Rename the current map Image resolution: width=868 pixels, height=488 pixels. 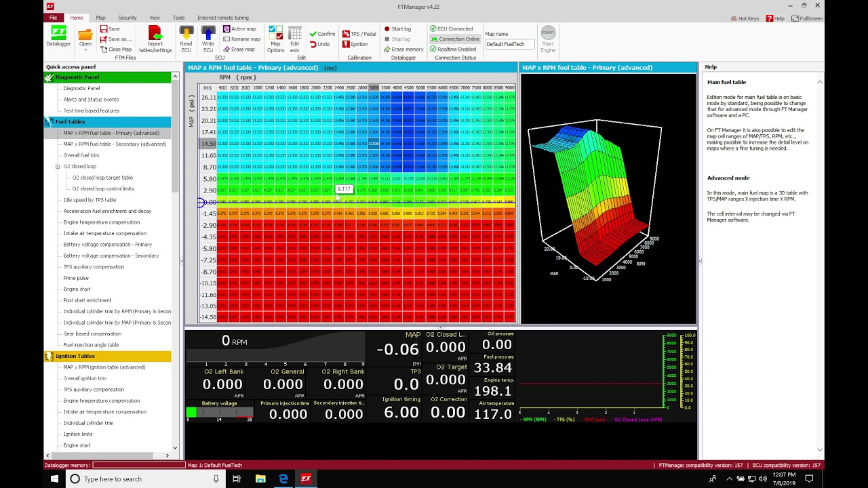pos(241,39)
